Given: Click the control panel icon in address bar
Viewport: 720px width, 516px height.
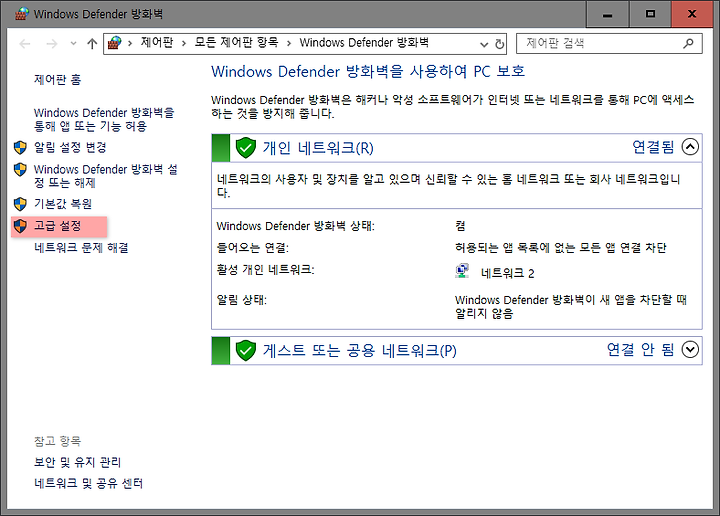Looking at the screenshot, I should (114, 43).
